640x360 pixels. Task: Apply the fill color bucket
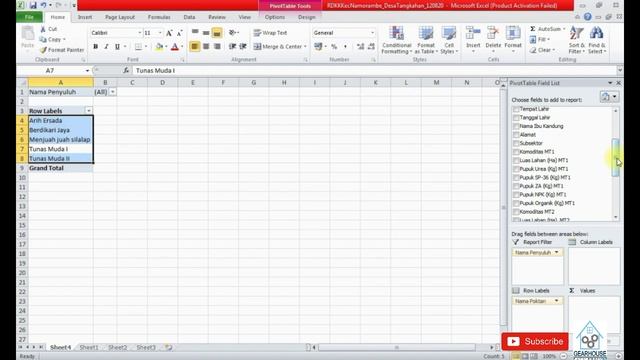coord(160,47)
